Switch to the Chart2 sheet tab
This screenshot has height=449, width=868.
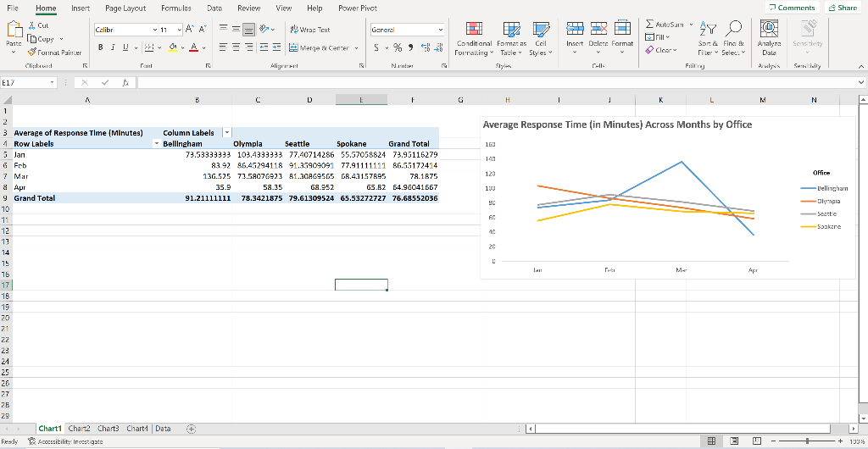80,429
